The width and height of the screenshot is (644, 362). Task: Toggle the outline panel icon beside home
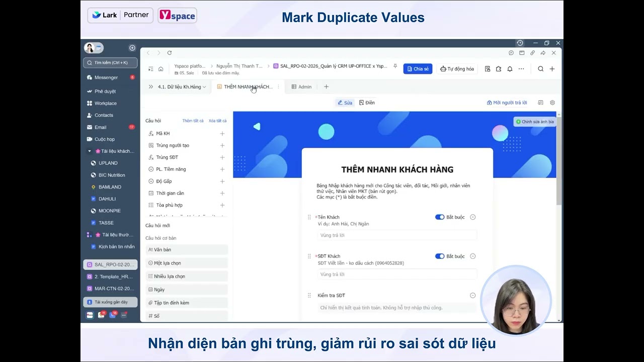150,69
